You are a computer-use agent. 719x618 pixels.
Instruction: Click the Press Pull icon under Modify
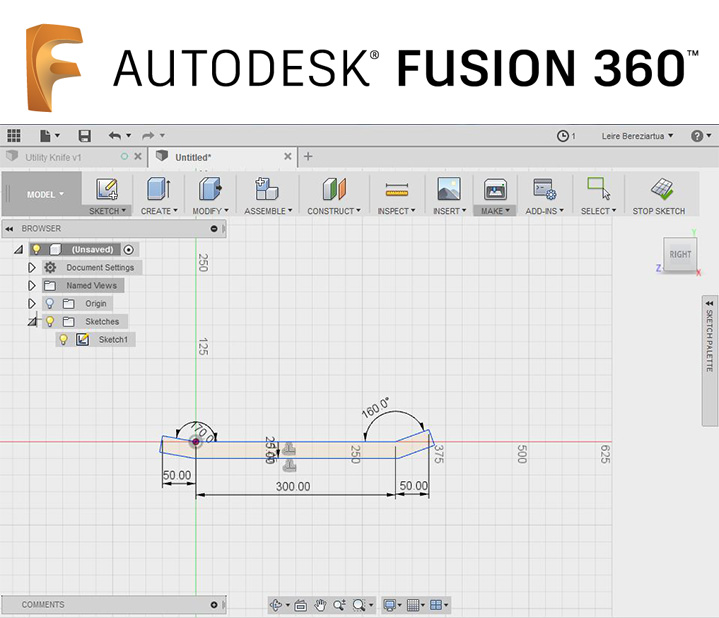point(210,189)
